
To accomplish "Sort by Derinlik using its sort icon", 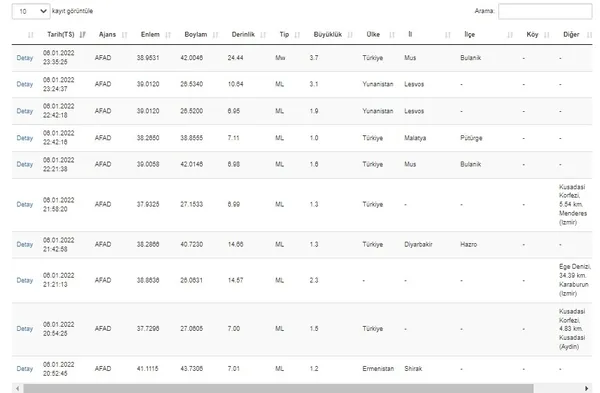I will (x=263, y=35).
